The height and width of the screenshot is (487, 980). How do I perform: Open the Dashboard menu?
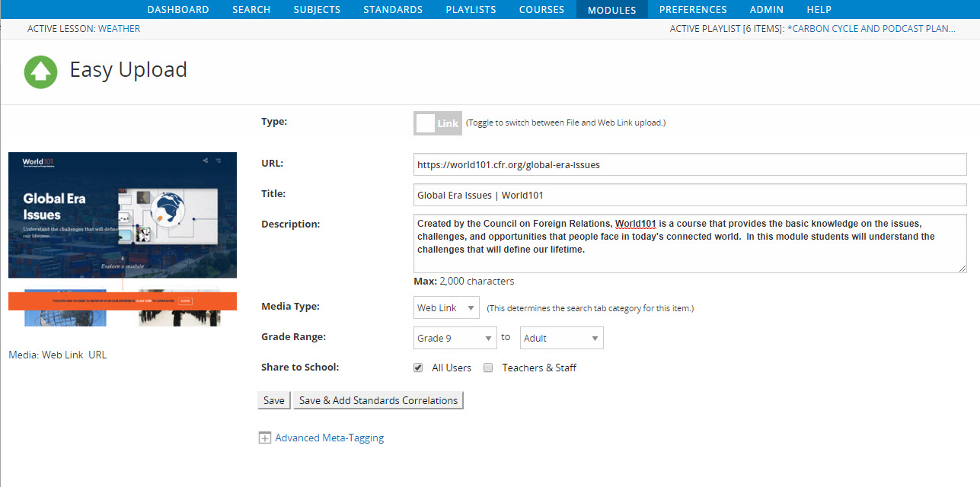178,9
